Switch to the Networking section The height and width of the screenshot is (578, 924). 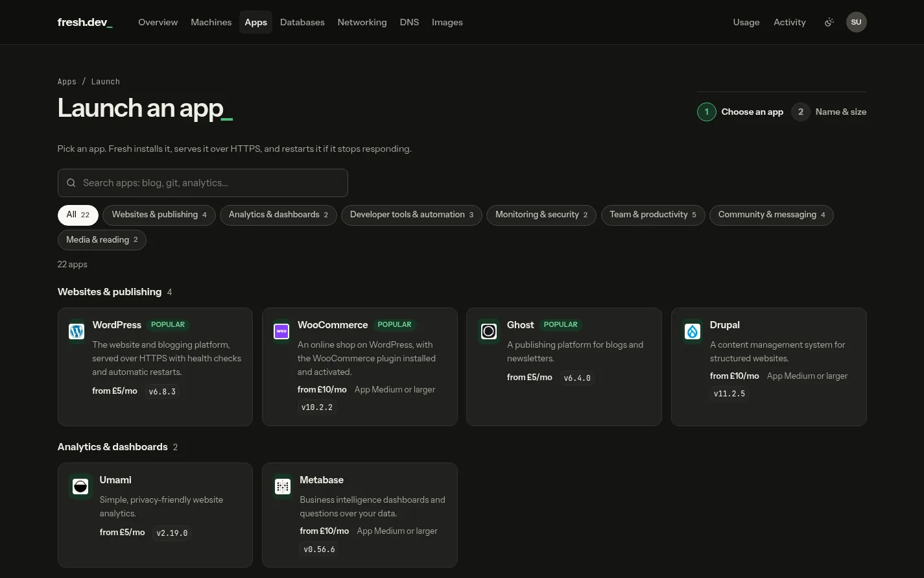362,22
